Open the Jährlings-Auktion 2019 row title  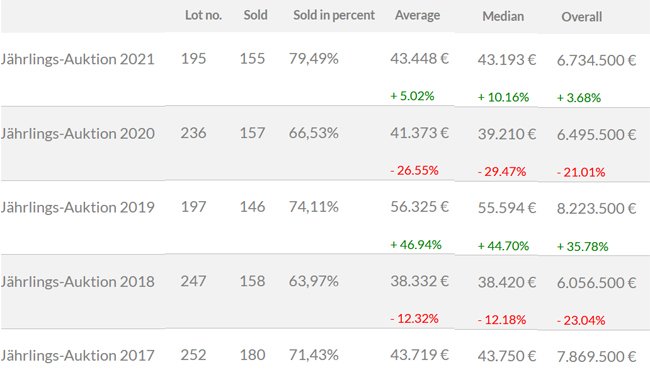78,207
